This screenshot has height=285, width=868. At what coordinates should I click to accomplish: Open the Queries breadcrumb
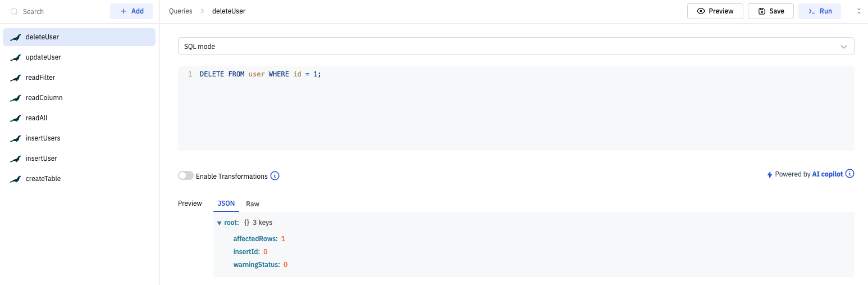(180, 11)
